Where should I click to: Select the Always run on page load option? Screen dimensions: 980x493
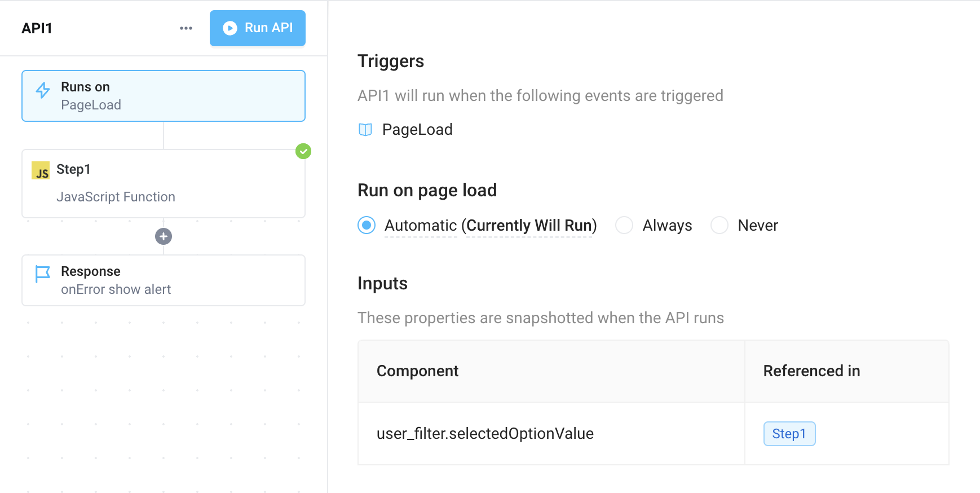click(624, 225)
